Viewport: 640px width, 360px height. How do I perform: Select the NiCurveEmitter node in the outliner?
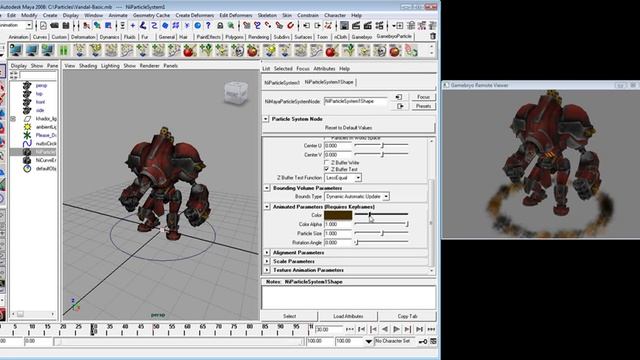tap(46, 160)
